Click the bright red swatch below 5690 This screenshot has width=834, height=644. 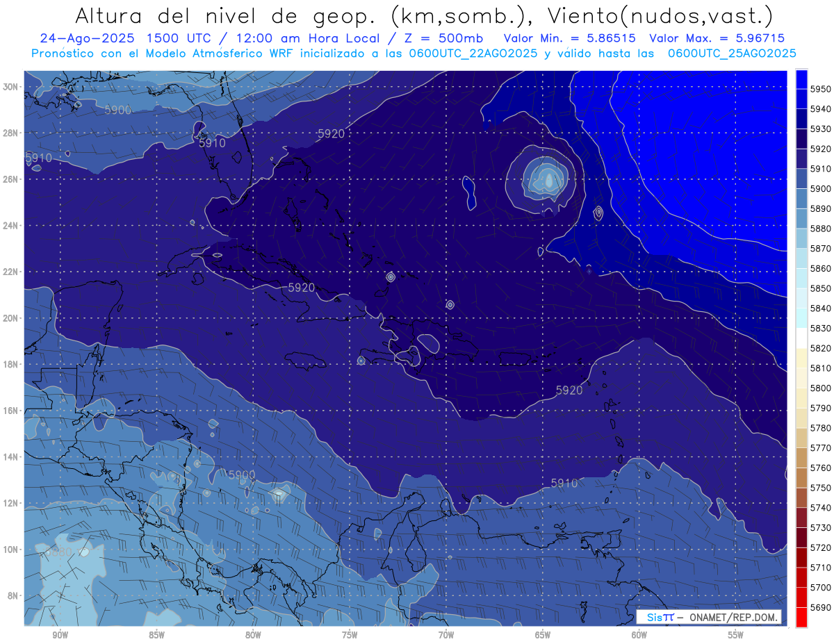[x=801, y=618]
